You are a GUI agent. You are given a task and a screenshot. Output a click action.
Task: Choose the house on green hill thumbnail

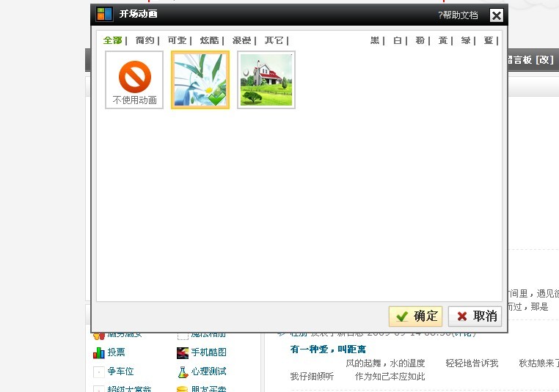click(266, 80)
